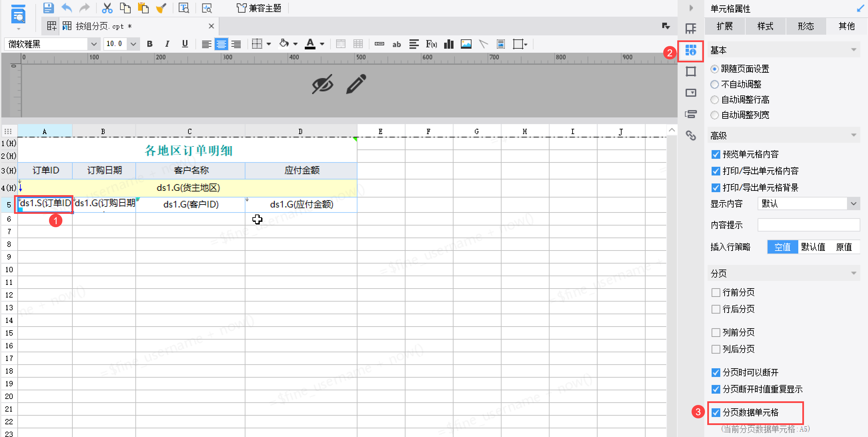Screen dimensions: 868x437
Task: Select the 不自动调整 radio option
Action: click(x=714, y=84)
